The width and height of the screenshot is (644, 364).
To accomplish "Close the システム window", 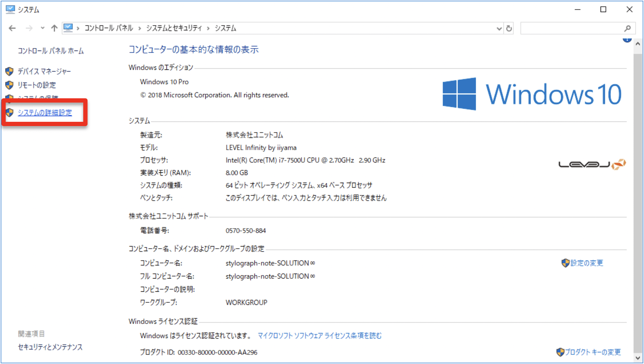I will 629,10.
